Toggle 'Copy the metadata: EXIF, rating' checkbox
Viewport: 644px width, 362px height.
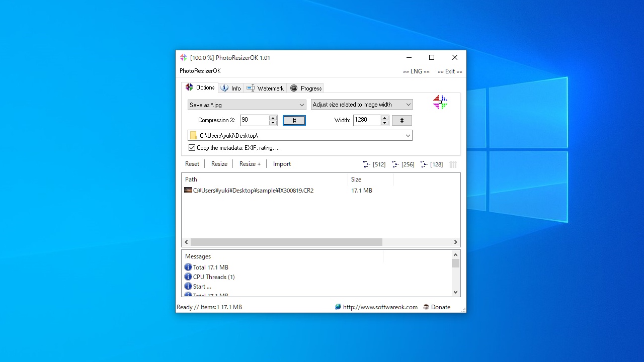pyautogui.click(x=192, y=148)
